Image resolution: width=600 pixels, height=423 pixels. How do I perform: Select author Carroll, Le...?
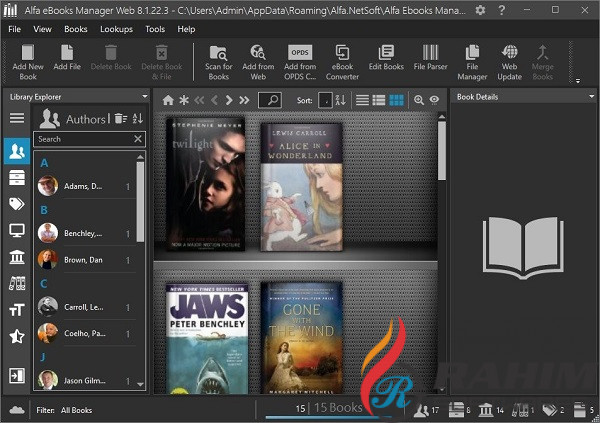pyautogui.click(x=85, y=307)
